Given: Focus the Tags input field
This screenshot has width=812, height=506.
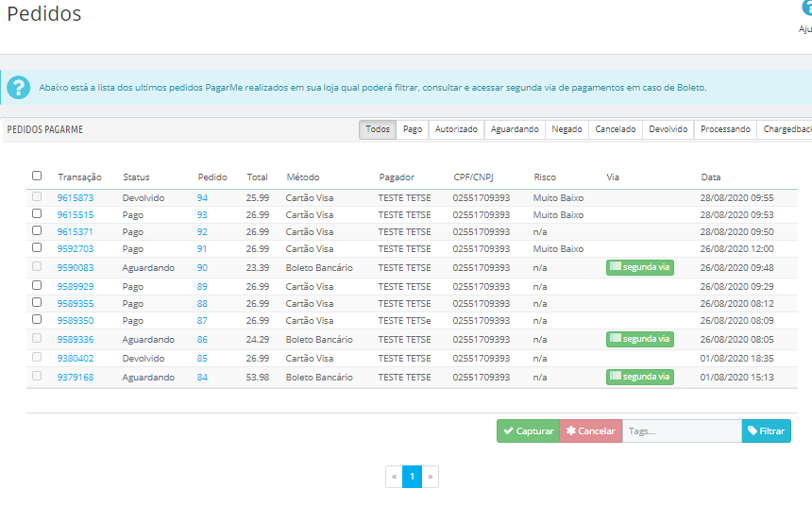Looking at the screenshot, I should 682,430.
